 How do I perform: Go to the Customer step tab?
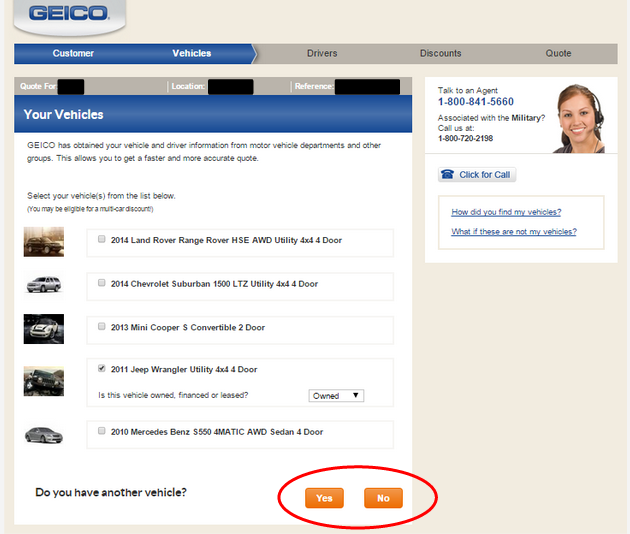coord(73,53)
